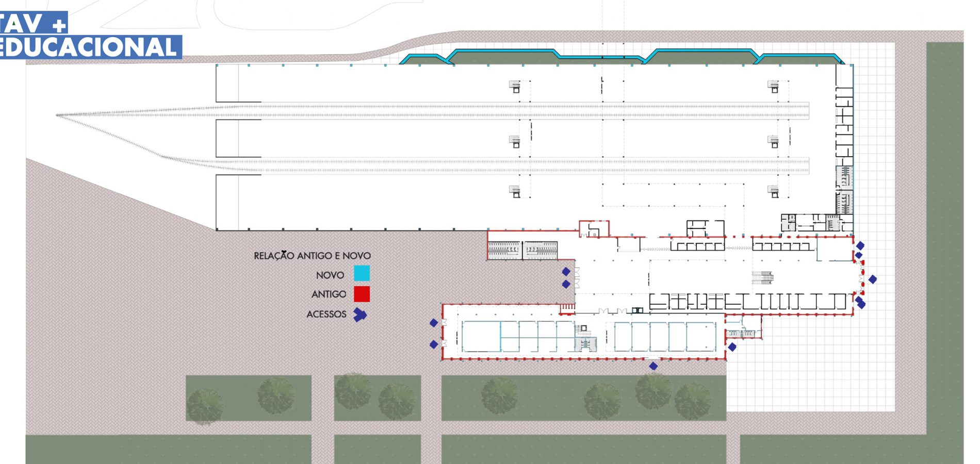Click the red ANTIGO legend swatch

pos(362,294)
